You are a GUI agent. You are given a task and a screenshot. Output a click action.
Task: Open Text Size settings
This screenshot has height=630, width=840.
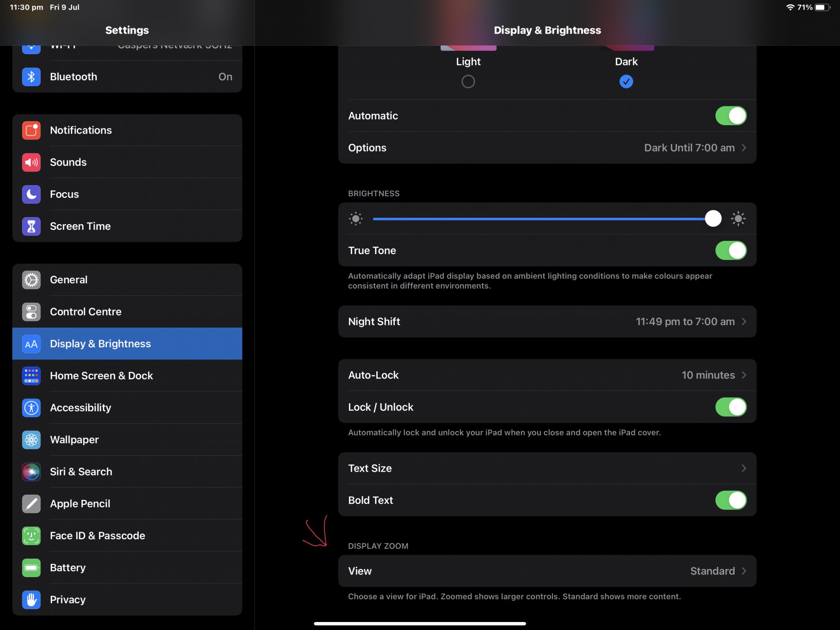pyautogui.click(x=547, y=468)
